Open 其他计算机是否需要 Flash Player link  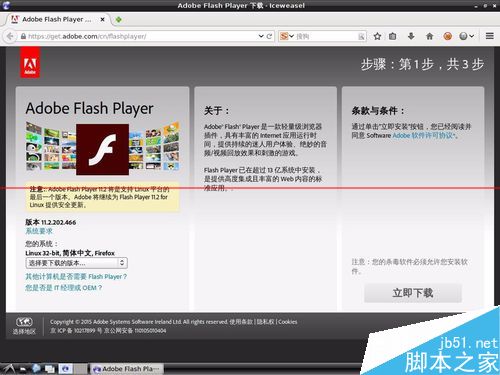(76, 276)
